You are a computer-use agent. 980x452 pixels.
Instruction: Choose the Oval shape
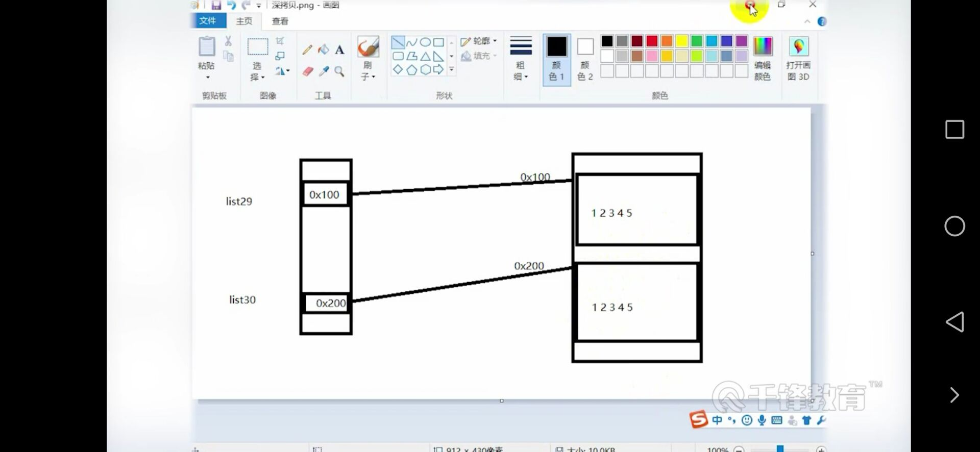[x=425, y=42]
